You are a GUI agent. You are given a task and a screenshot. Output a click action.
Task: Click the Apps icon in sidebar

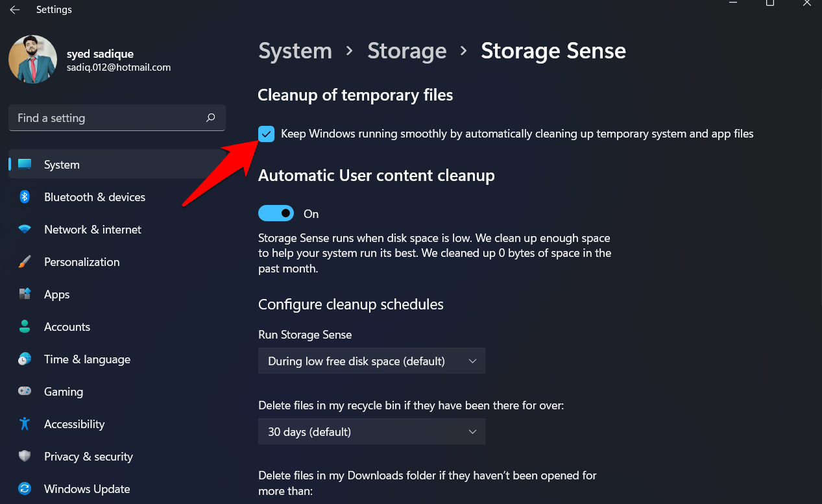click(x=25, y=294)
